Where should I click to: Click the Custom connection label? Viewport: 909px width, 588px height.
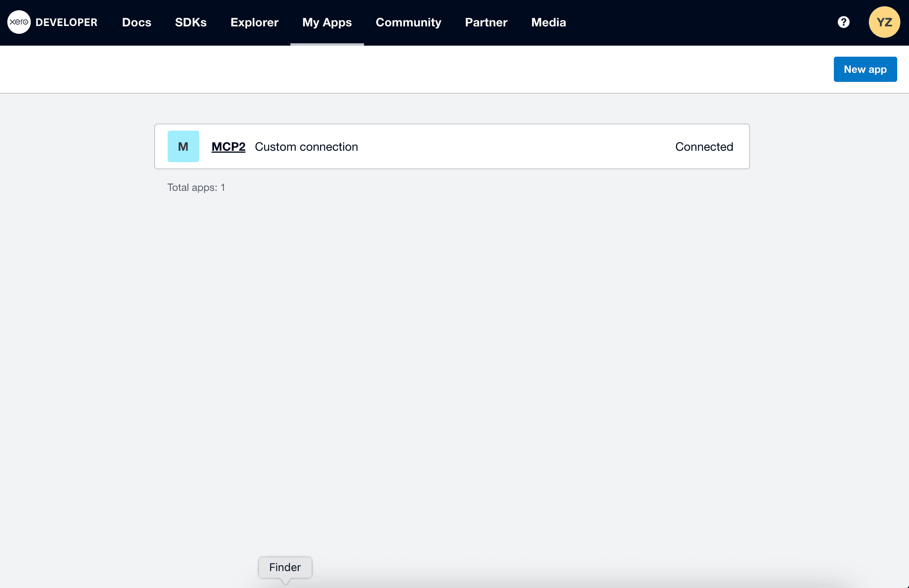[306, 147]
